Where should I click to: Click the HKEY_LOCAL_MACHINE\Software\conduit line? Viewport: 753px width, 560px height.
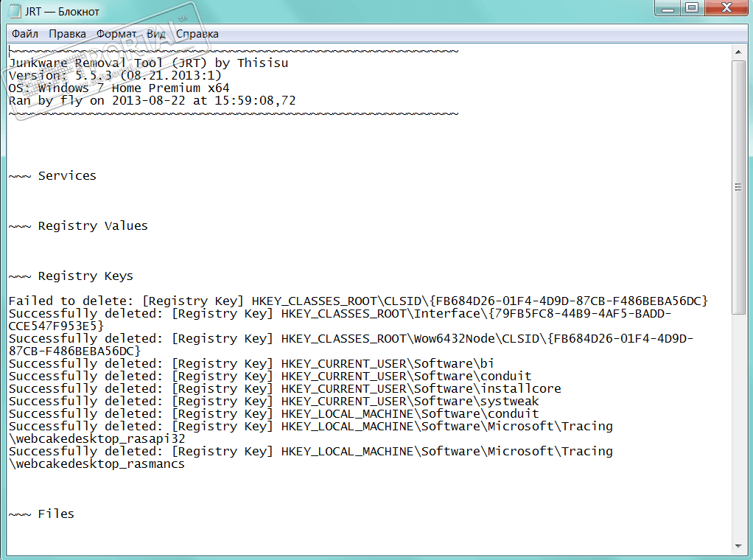(274, 413)
